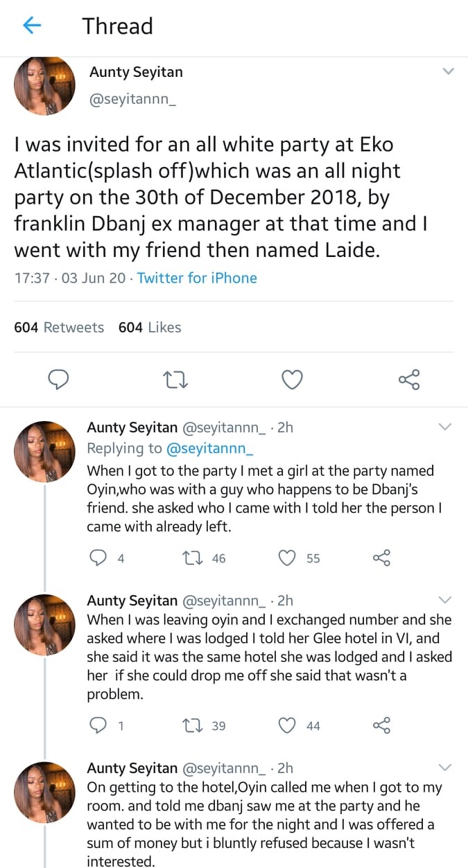Viewport: 468px width, 868px height.
Task: Tap the back arrow in the Thread header
Action: click(32, 26)
